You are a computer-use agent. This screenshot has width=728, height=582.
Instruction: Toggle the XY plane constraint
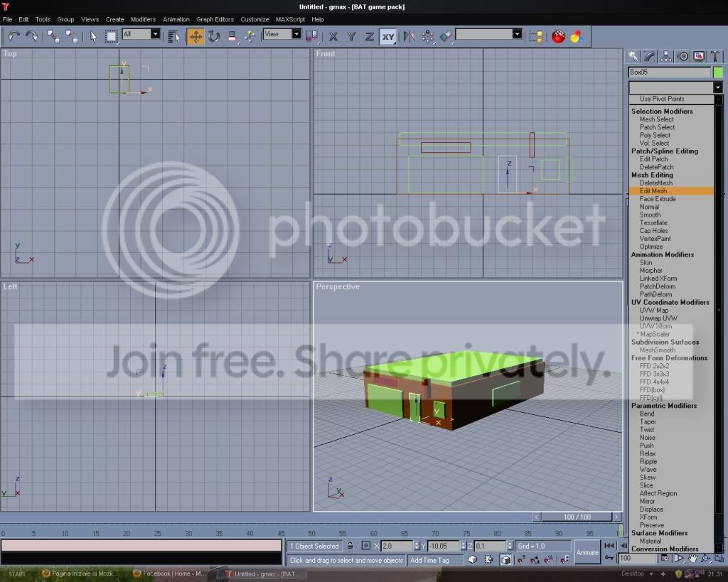(x=388, y=36)
